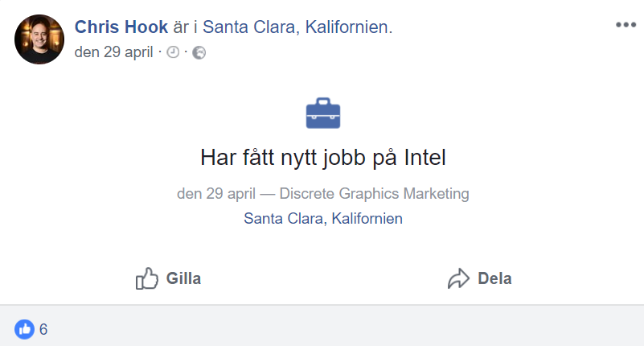Click the thumbs-up outline icon
This screenshot has height=346, width=644.
pos(147,279)
